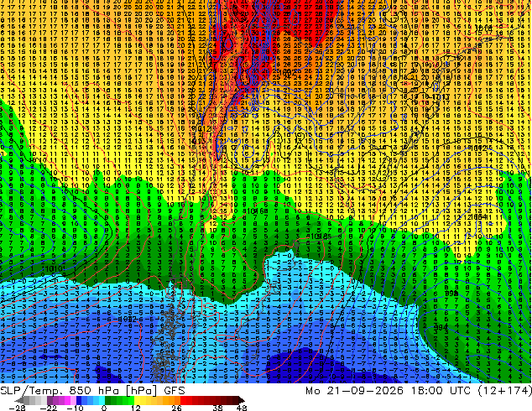The image size is (532, 411).
Task: Click the -28 value on the legend
Action: [17, 408]
